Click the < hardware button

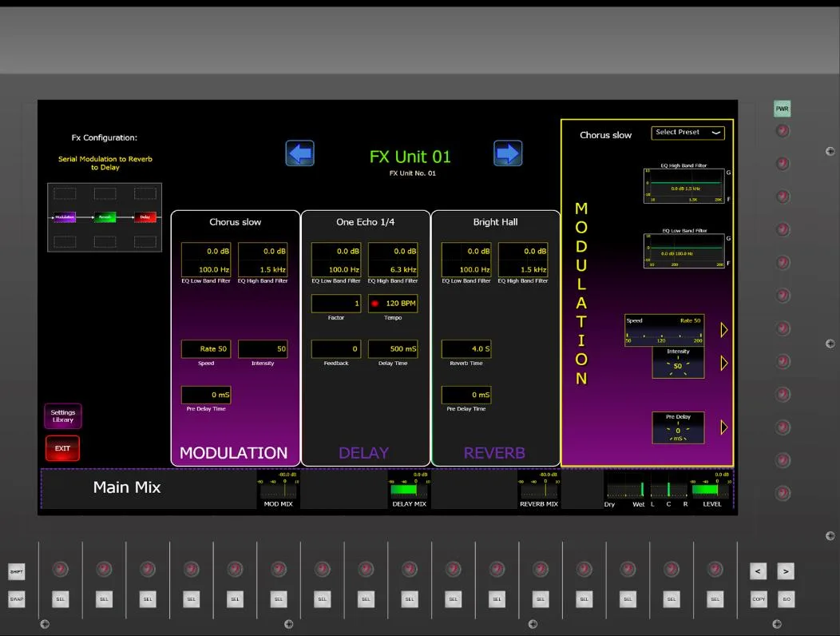coord(758,571)
